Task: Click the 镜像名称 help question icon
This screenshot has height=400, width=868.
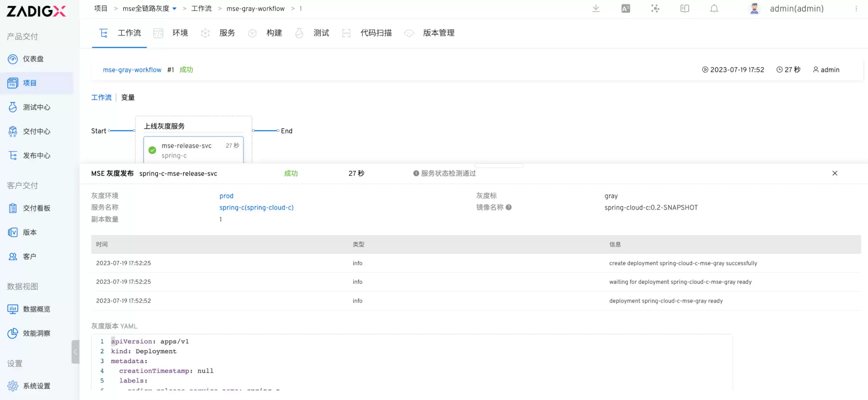Action: 509,207
